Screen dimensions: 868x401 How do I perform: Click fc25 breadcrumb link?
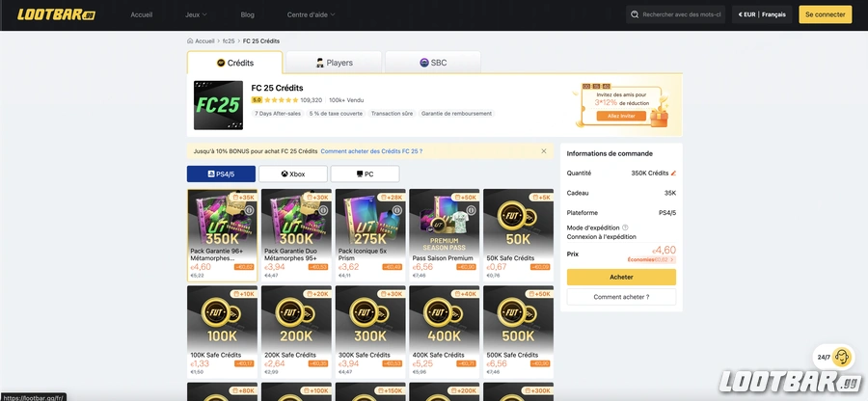[x=229, y=40]
